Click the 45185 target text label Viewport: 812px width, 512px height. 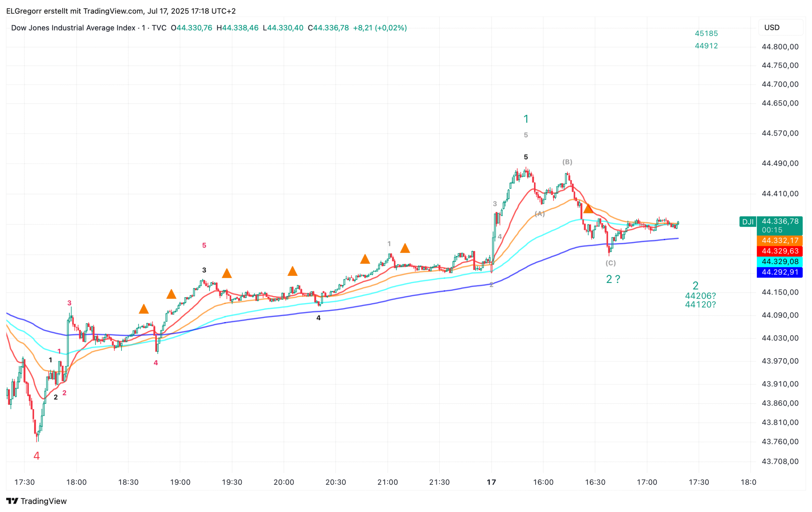coord(706,33)
